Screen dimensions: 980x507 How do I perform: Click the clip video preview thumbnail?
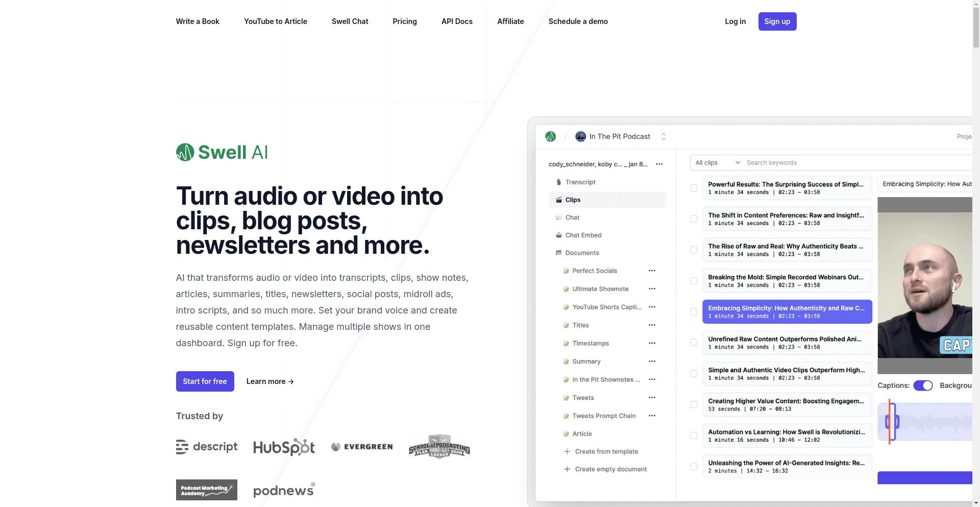click(925, 285)
